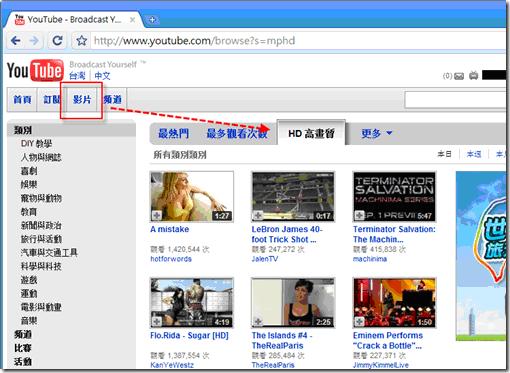Open the 頻道 channels tab
Screen dimensions: 510x373
tap(112, 99)
